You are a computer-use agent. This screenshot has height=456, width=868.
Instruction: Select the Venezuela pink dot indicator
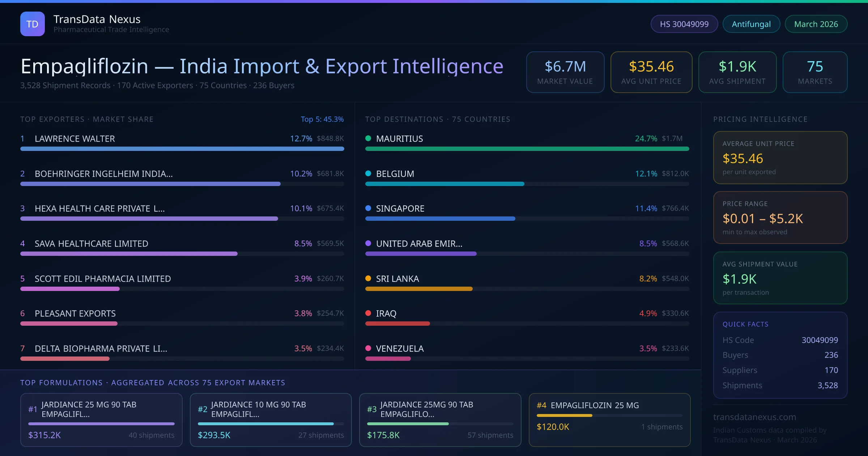coord(368,349)
